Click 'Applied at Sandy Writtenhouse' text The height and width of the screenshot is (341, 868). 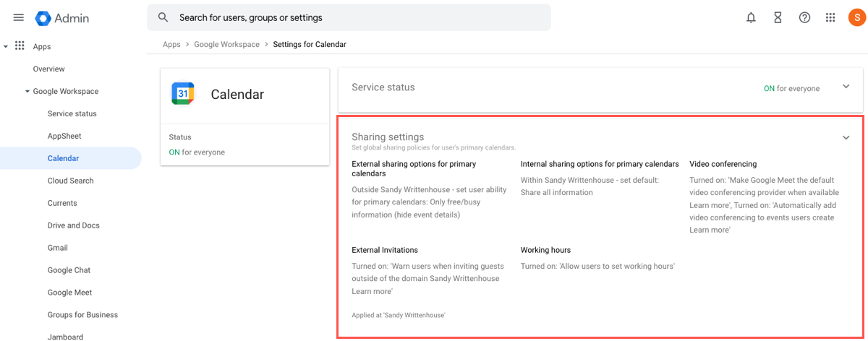click(x=399, y=315)
